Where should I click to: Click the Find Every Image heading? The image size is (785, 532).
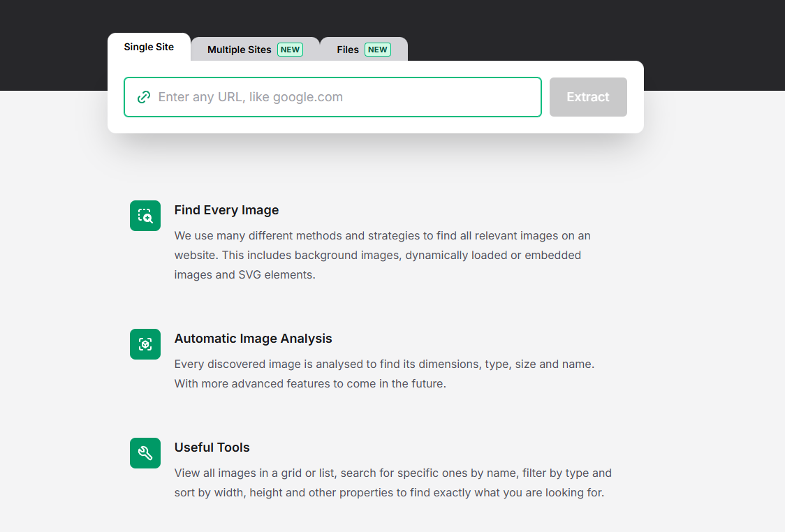point(226,210)
